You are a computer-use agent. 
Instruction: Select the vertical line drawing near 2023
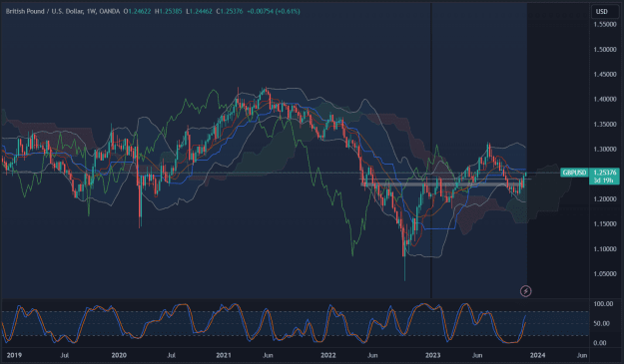[431, 151]
